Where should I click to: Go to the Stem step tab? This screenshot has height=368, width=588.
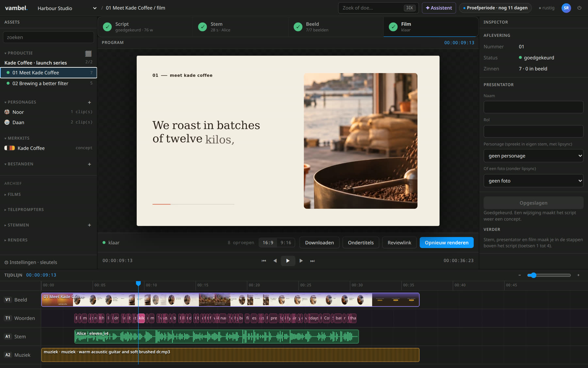[x=240, y=27]
